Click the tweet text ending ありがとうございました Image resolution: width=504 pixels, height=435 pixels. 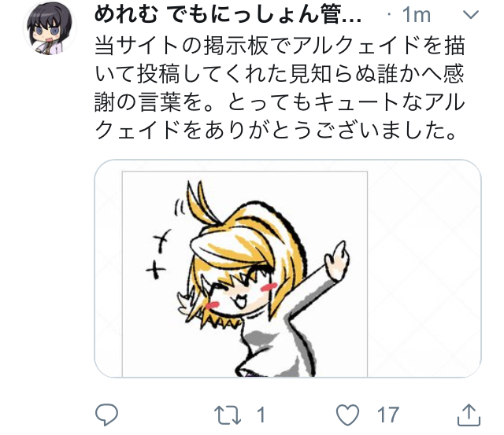276,130
